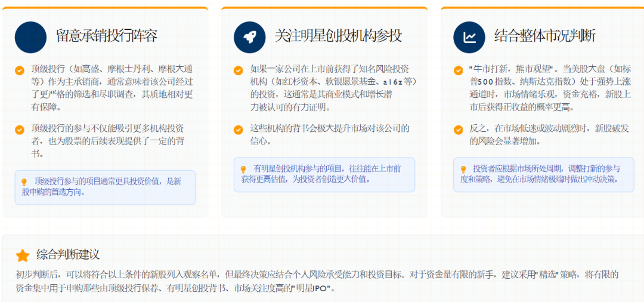Image resolution: width=644 pixels, height=302 pixels.
Task: Click the tip text 有明星创投机构参与的项目
Action: pos(321,174)
